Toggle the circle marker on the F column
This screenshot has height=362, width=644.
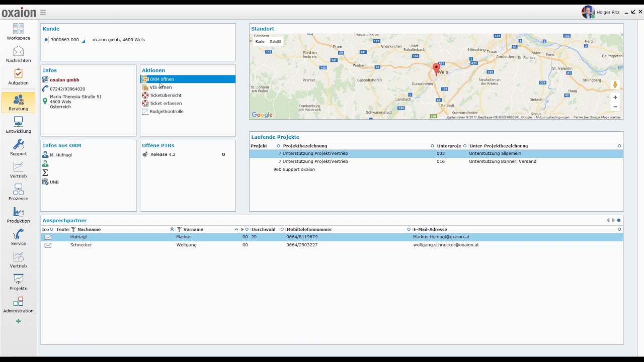click(247, 229)
